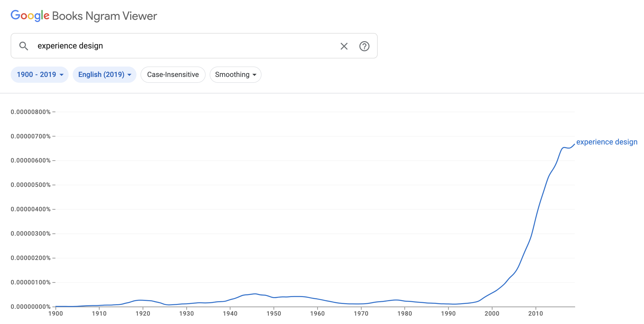Toggle the Case-Insensitive option
The image size is (644, 324).
(173, 75)
